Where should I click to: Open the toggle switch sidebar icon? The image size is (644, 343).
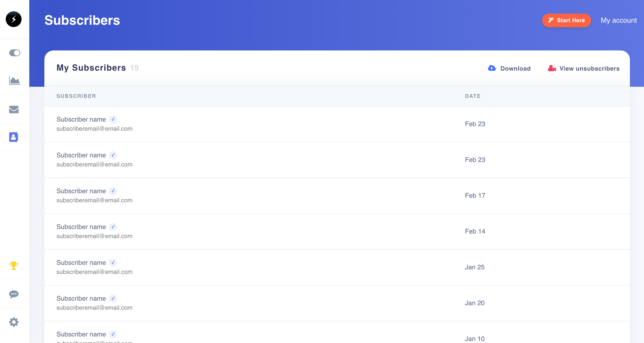pos(14,53)
